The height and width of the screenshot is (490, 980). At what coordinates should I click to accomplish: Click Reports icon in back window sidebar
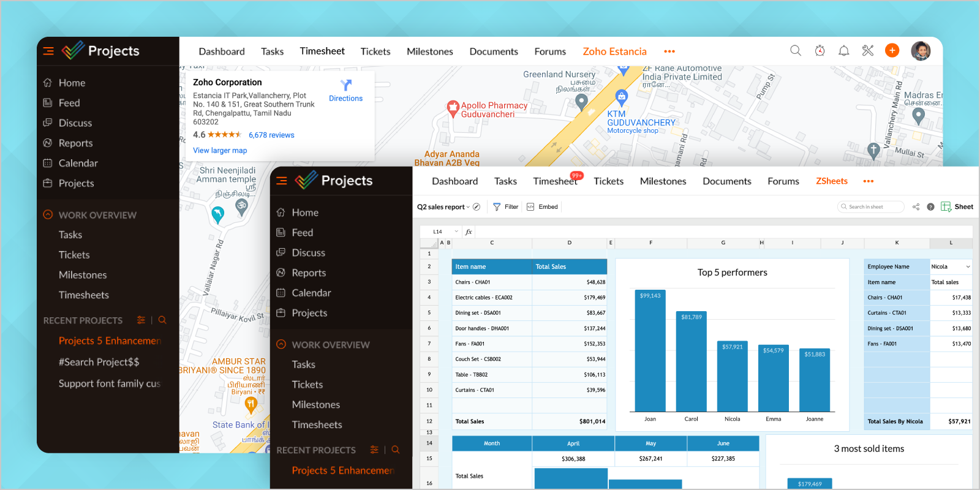coord(48,143)
